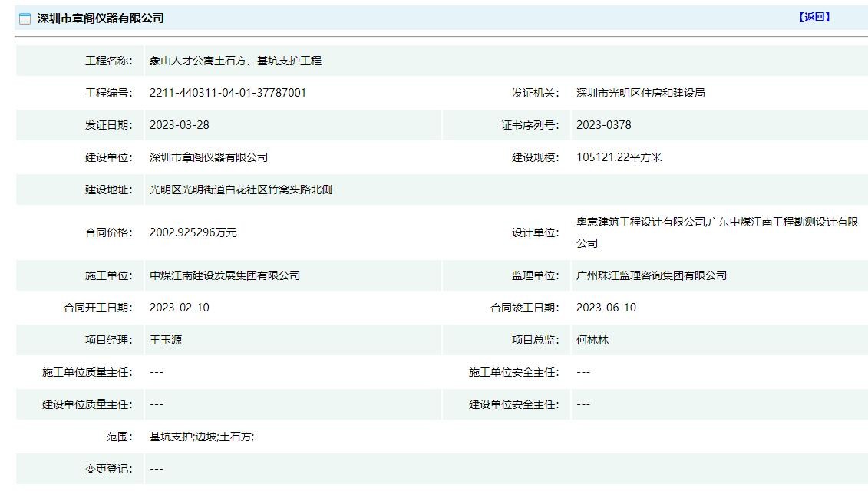Click 深圳市章阁仪器有限公司 in the 建设单位 row
The width and height of the screenshot is (868, 491).
tap(209, 157)
